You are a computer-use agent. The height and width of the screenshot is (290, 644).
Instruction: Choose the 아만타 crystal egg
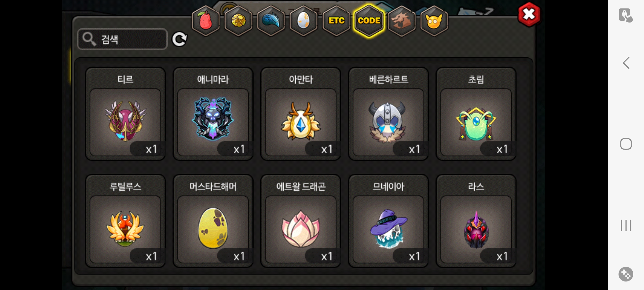pyautogui.click(x=301, y=114)
